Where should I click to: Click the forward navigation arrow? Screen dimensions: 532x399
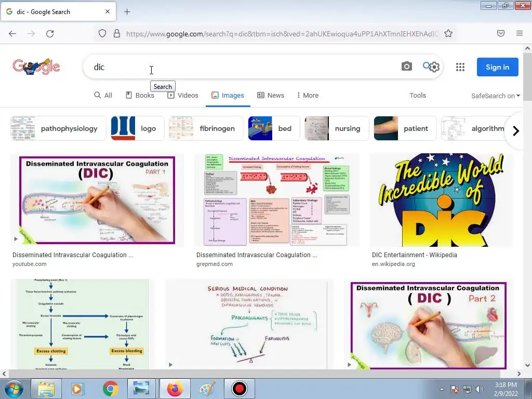[x=31, y=33]
